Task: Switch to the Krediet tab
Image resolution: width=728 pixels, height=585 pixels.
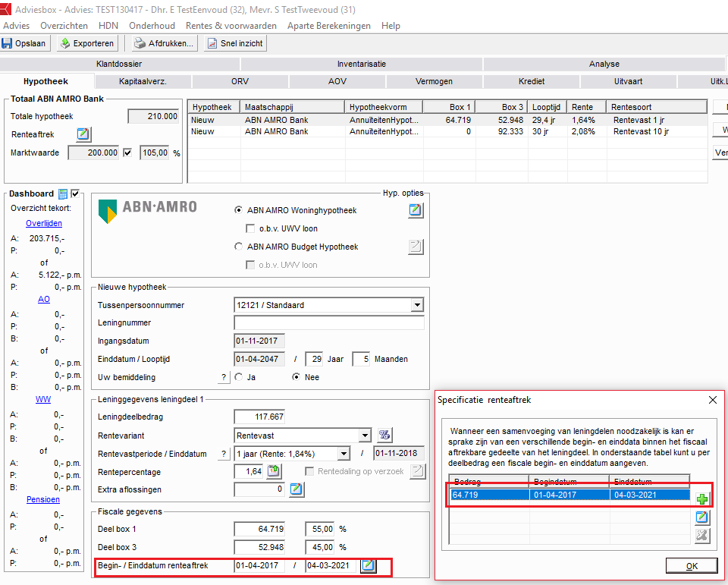Action: [x=532, y=81]
